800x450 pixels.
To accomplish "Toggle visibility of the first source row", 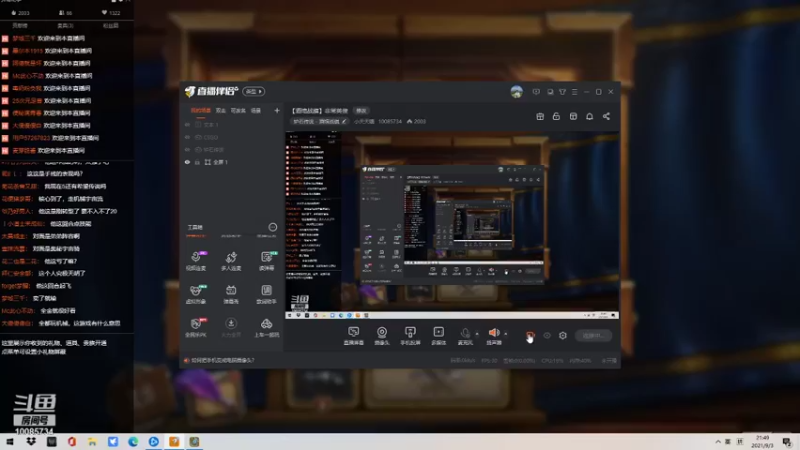I will pos(187,124).
